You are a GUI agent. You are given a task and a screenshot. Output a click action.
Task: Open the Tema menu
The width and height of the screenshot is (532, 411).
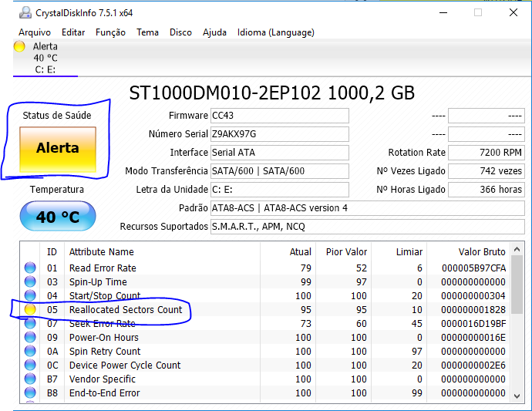tap(147, 32)
